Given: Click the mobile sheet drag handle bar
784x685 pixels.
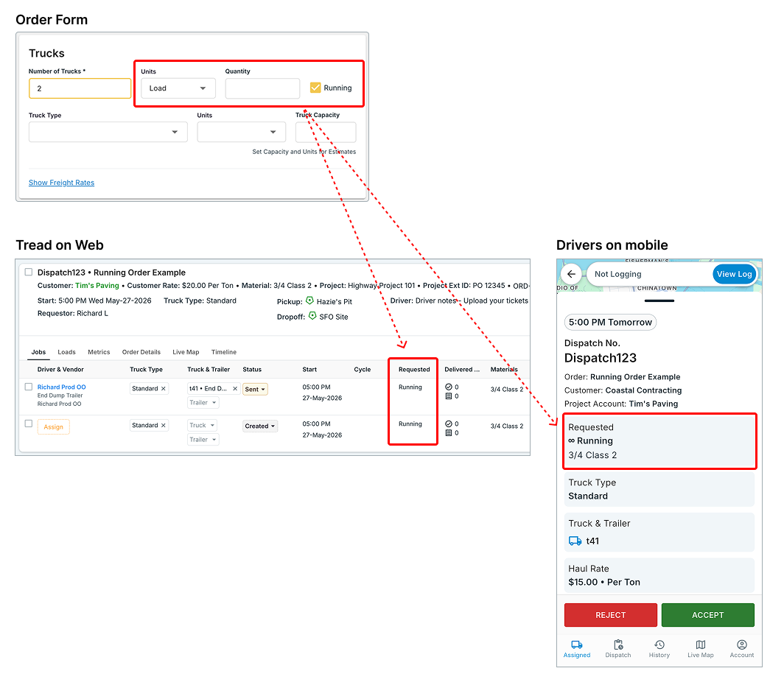Looking at the screenshot, I should point(659,301).
